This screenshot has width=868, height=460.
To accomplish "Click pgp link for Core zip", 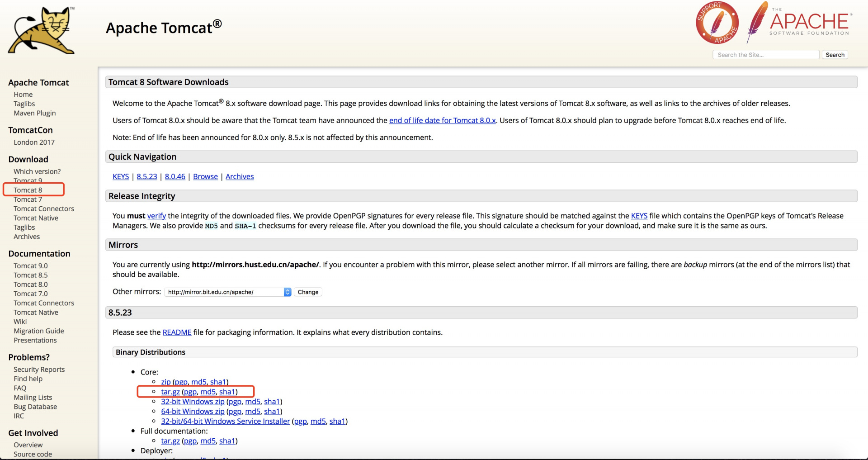I will [181, 382].
